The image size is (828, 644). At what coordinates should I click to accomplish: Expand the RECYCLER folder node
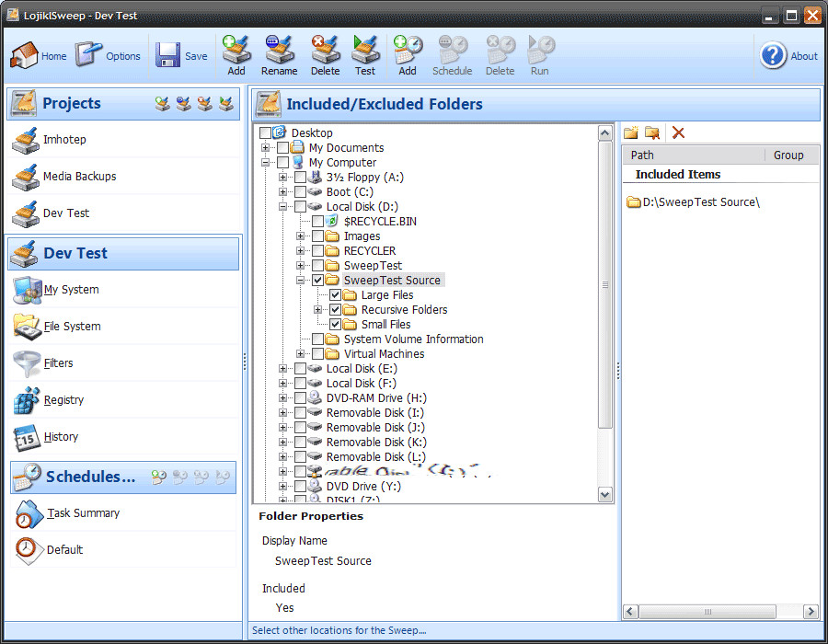pos(301,251)
